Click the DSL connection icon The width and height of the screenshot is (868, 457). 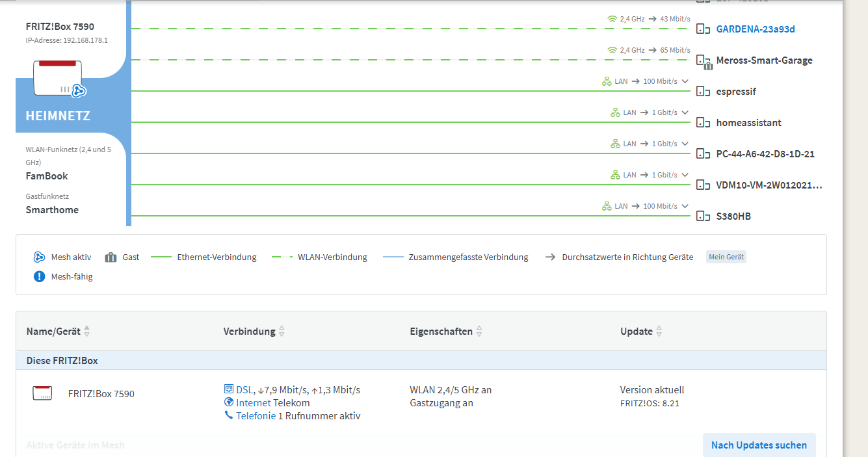(x=228, y=389)
